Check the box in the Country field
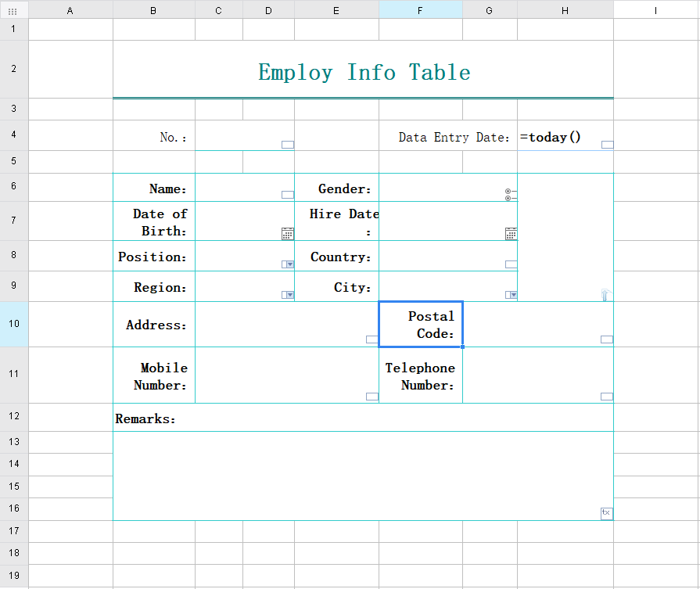This screenshot has width=700, height=589. [509, 264]
